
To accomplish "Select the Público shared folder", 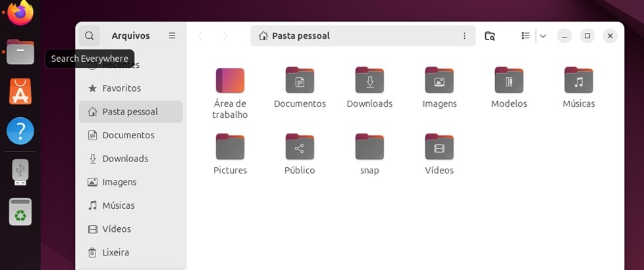I will coord(300,147).
